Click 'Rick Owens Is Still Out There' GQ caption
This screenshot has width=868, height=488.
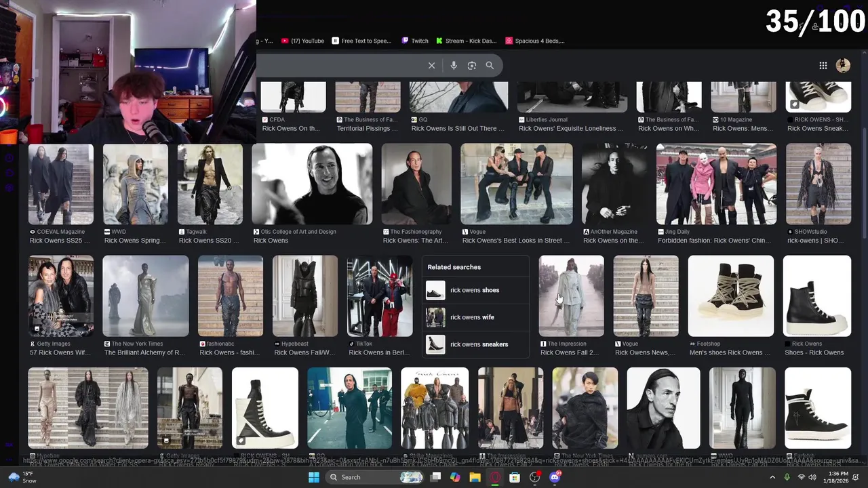458,129
